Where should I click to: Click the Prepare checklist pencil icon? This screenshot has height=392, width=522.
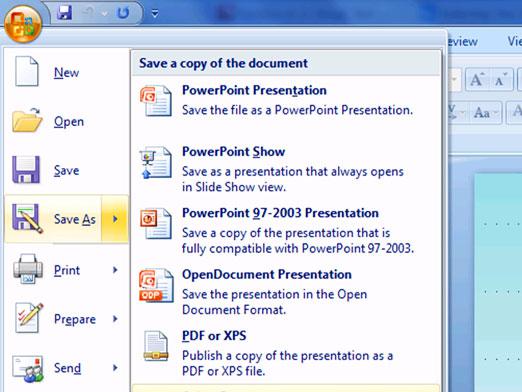[x=29, y=318]
